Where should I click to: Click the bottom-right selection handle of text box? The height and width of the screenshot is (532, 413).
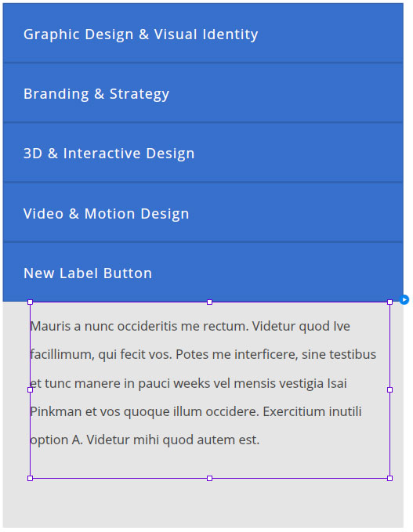point(390,478)
